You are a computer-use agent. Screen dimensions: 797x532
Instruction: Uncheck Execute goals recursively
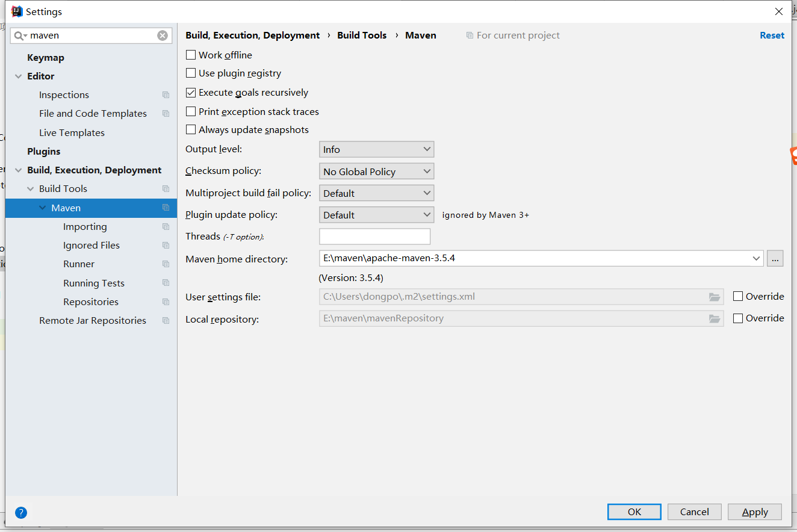click(191, 93)
